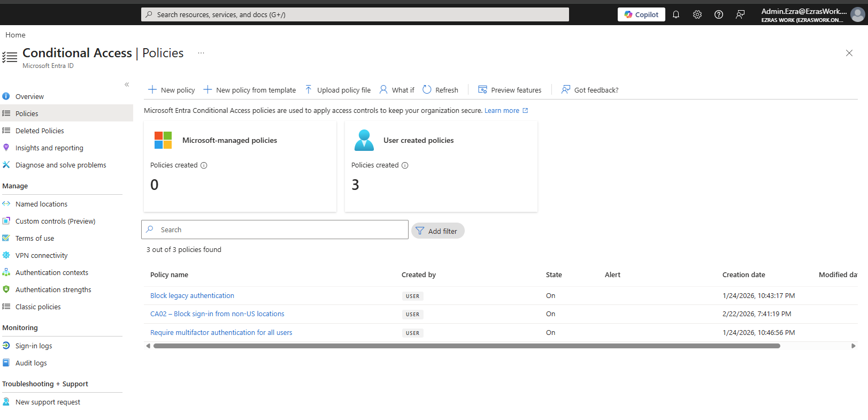Screen dimensions: 868x420
Task: Click info icon on User created Policies created
Action: [405, 165]
